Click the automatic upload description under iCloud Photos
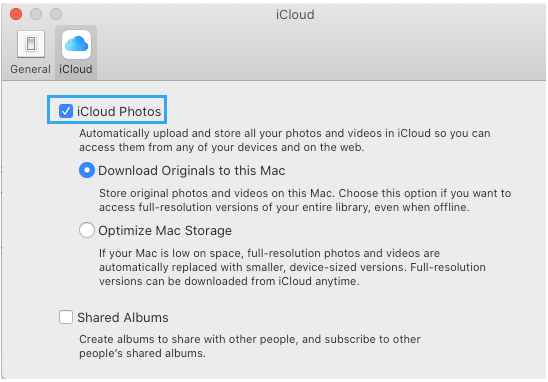This screenshot has width=548, height=382. pos(284,140)
